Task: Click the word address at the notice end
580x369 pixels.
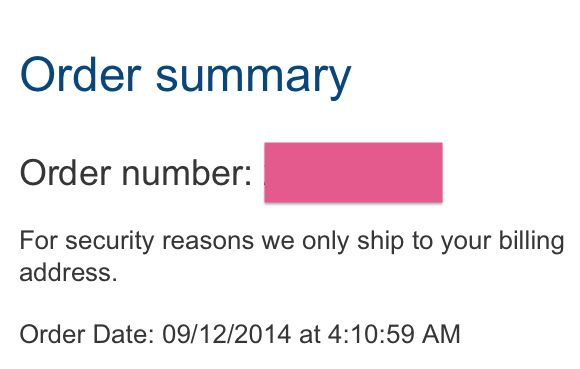Action: tap(68, 272)
